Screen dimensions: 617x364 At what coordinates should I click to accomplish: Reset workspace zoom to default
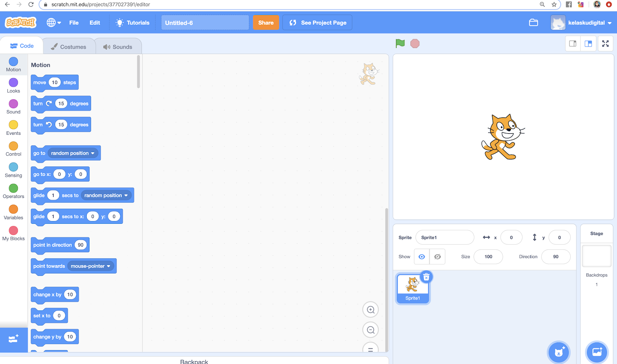371,348
